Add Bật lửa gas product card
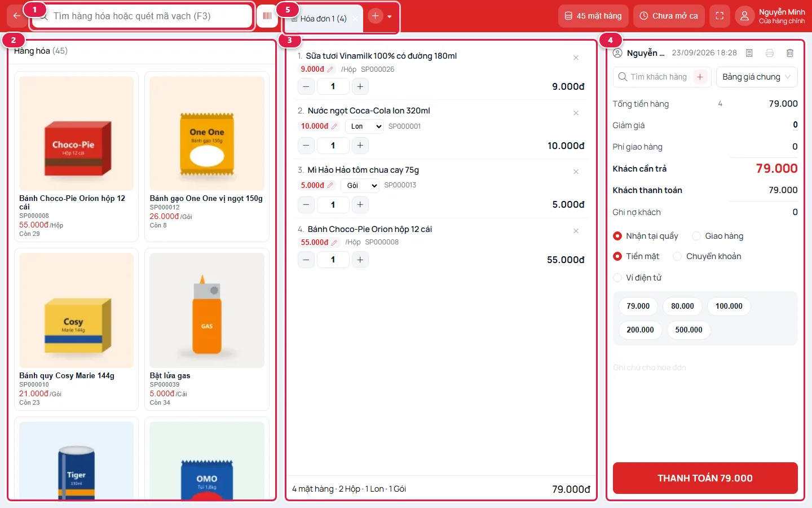Screen dimensions: 812x508 pyautogui.click(x=207, y=329)
